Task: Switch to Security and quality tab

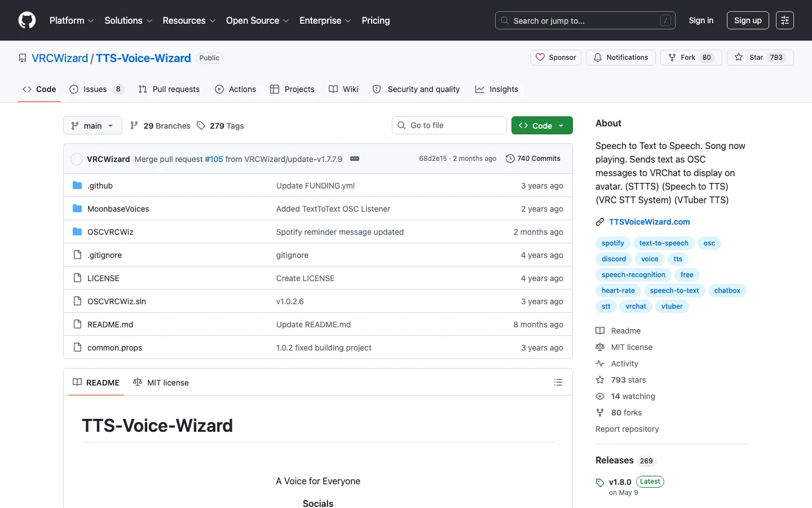Action: pos(416,89)
